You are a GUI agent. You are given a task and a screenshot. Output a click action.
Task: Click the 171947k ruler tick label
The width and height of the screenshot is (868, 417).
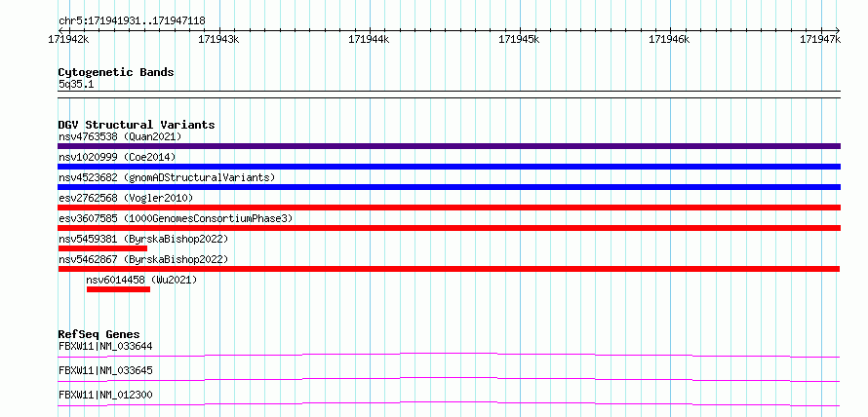point(820,39)
